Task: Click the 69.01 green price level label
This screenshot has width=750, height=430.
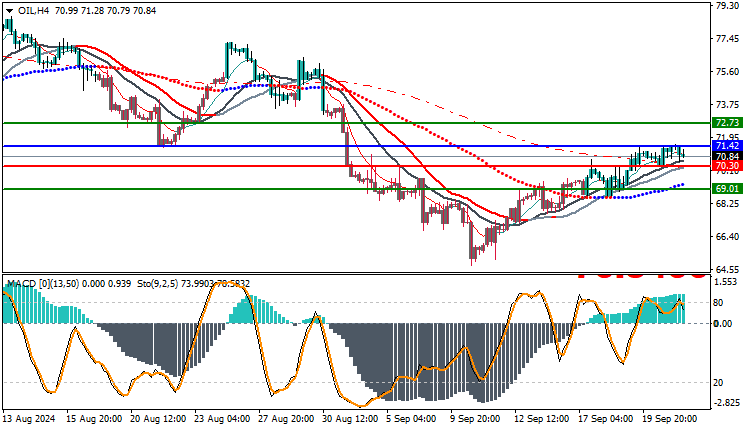Action: (x=727, y=189)
